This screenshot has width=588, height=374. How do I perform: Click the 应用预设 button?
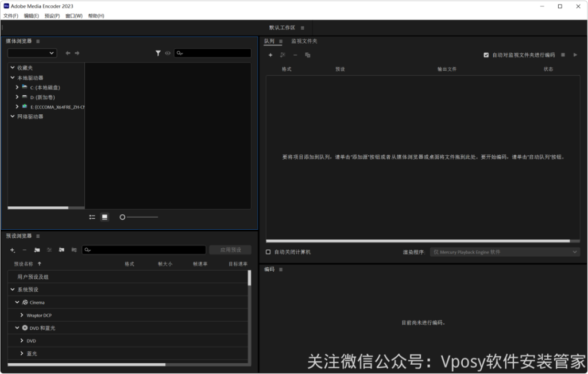[230, 250]
